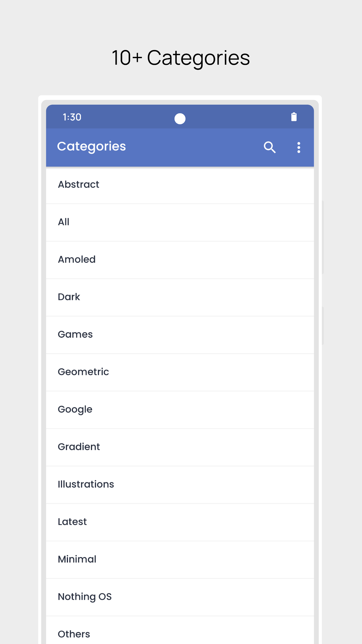
Task: Tap the 1:30 clock in status bar
Action: point(72,117)
